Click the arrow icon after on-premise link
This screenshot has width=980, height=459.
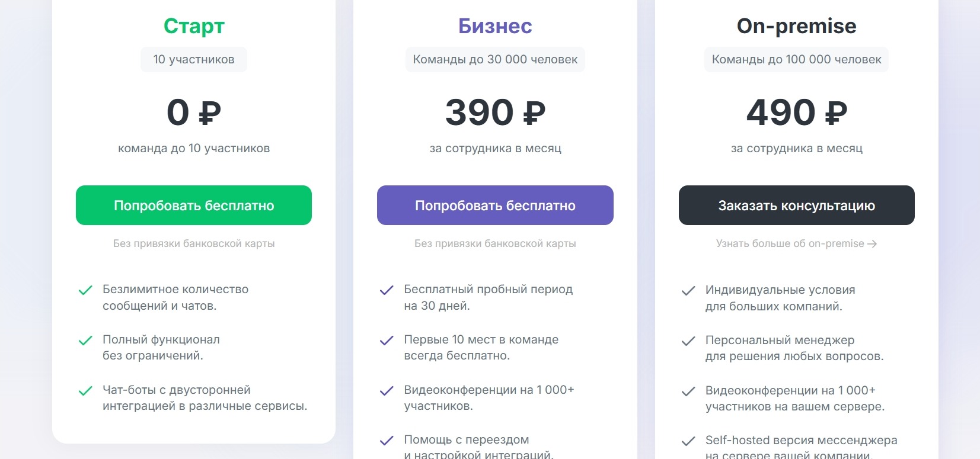(872, 244)
